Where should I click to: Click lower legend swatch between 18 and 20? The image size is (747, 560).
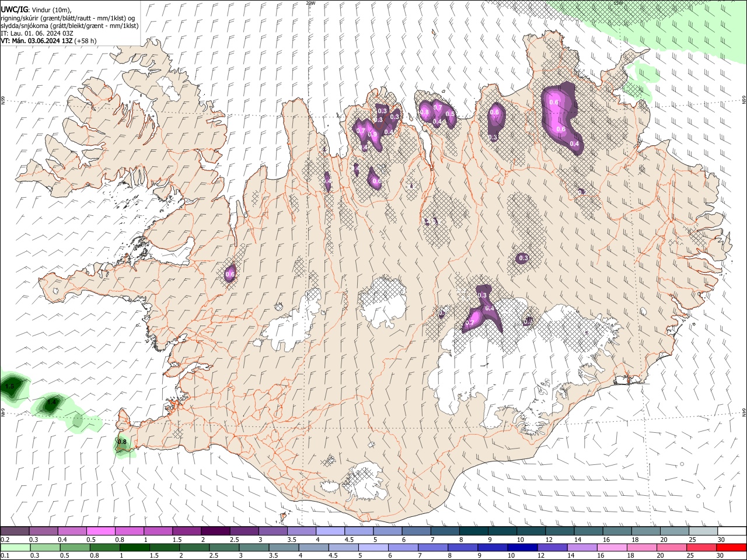pyautogui.click(x=642, y=547)
